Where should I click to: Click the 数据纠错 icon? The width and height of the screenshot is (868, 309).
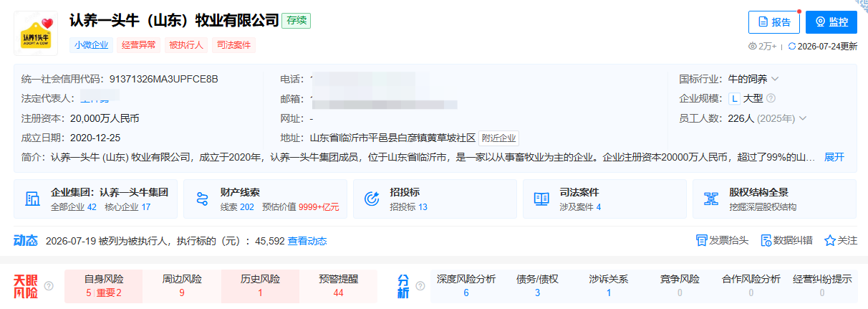coord(766,240)
